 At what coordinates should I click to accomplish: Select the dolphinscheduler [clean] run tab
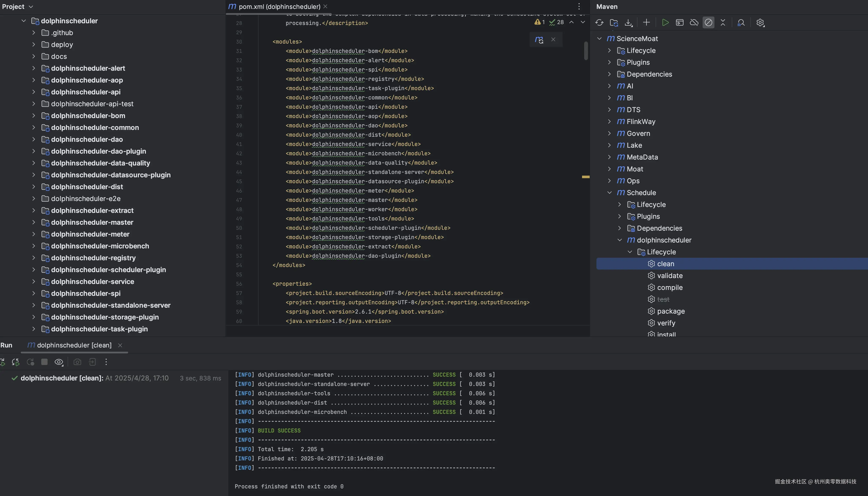74,345
